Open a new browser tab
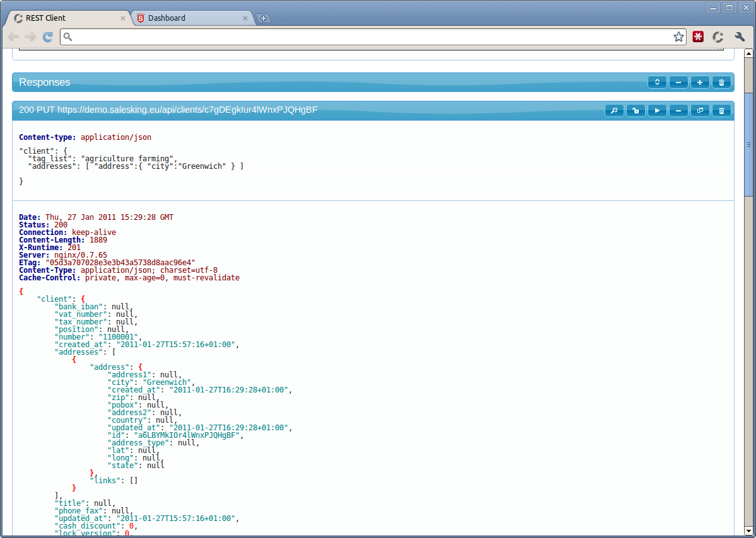The height and width of the screenshot is (538, 756). click(264, 18)
